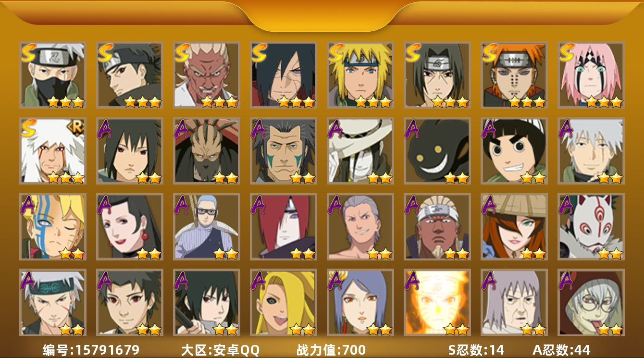Select the glowing golden chakra ninja portrait
The width and height of the screenshot is (644, 358).
437,303
